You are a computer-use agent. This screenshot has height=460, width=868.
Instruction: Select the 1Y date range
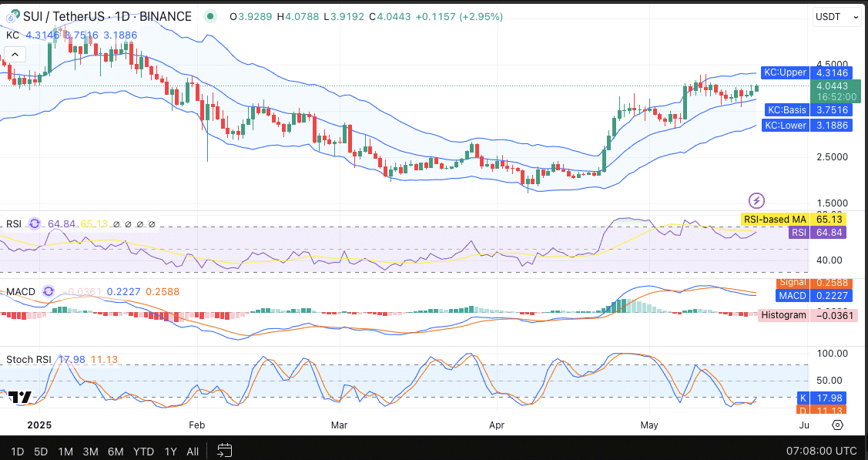pyautogui.click(x=170, y=452)
